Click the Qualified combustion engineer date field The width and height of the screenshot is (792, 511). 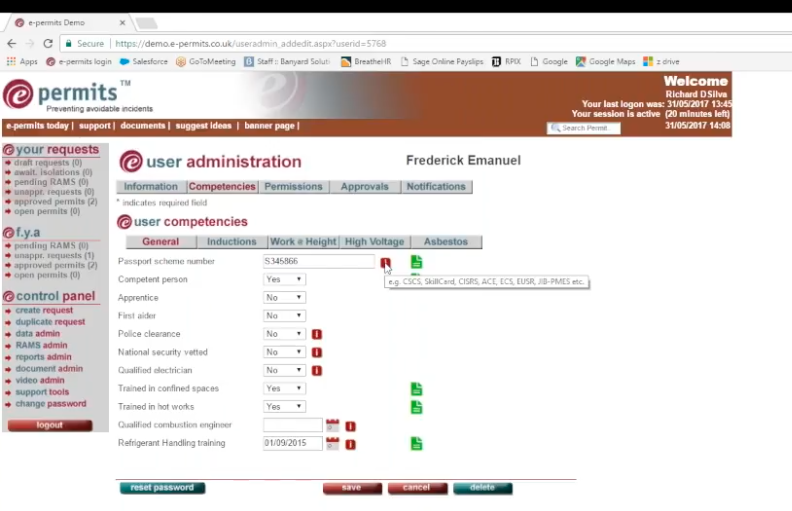coord(292,425)
